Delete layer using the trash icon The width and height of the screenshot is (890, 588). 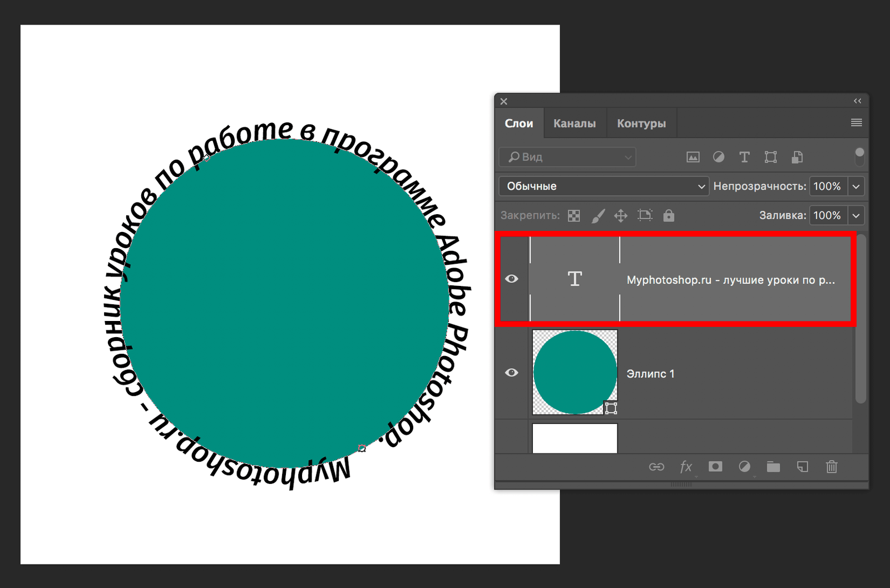click(x=832, y=467)
